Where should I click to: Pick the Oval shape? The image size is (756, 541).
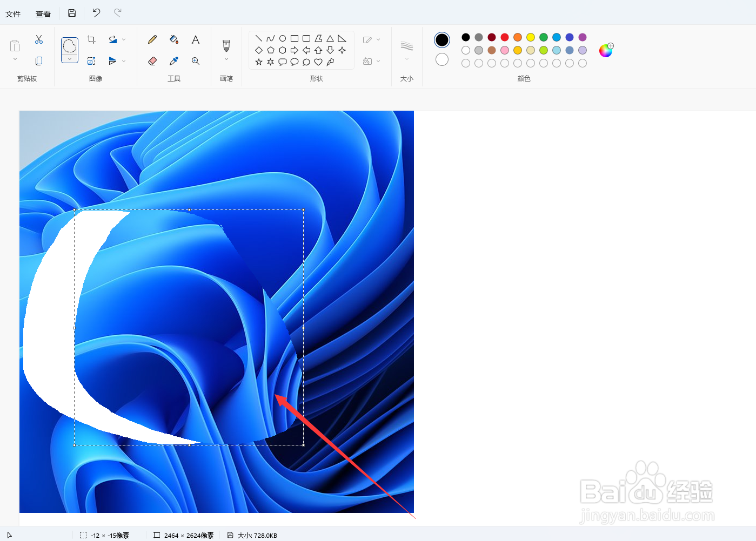(x=283, y=38)
